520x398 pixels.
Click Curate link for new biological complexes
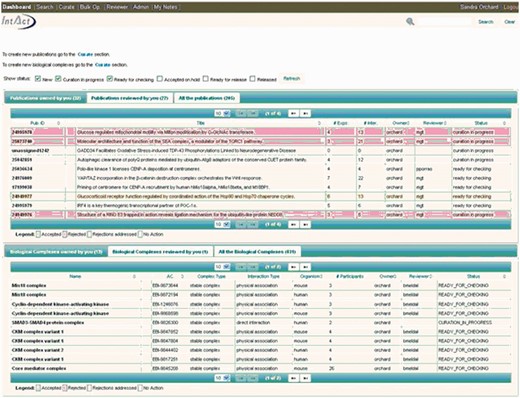[103, 65]
